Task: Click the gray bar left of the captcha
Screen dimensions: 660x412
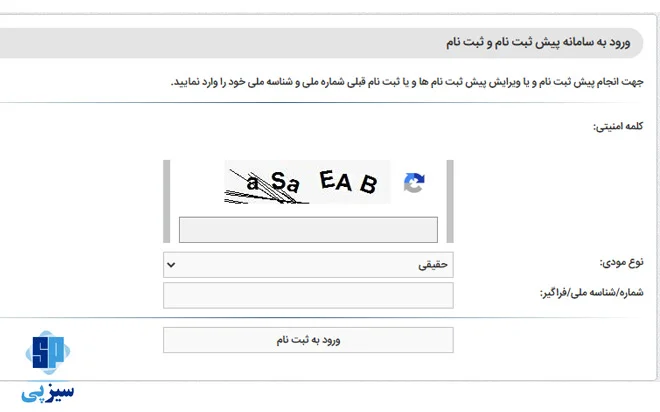Action: 167,201
